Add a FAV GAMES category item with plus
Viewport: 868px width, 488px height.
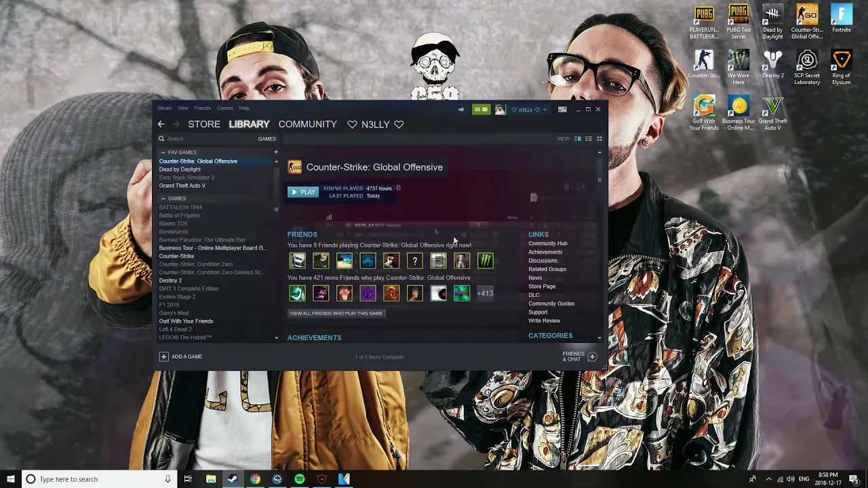pyautogui.click(x=276, y=152)
